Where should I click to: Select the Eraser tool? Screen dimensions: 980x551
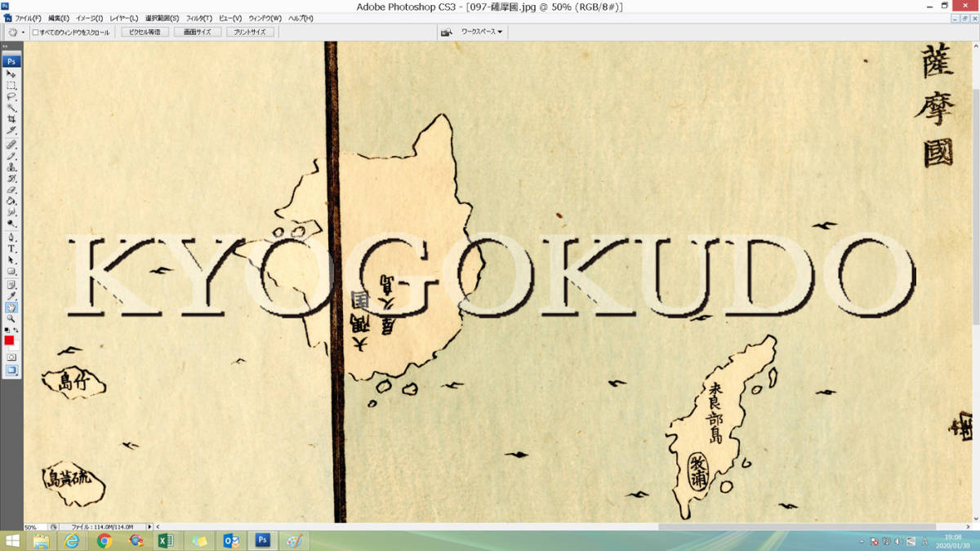(x=11, y=190)
